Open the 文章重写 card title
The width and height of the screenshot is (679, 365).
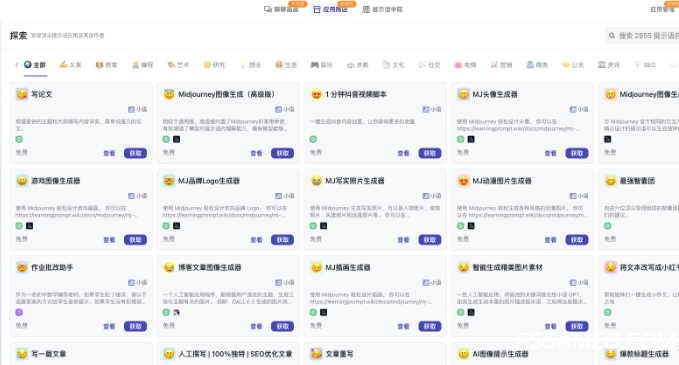point(339,354)
